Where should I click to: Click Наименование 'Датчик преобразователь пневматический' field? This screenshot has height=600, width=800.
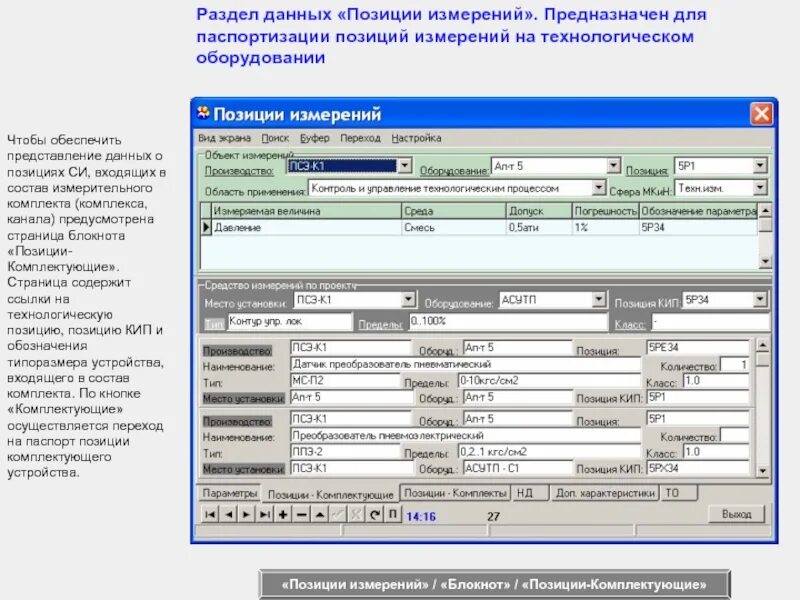pos(465,364)
